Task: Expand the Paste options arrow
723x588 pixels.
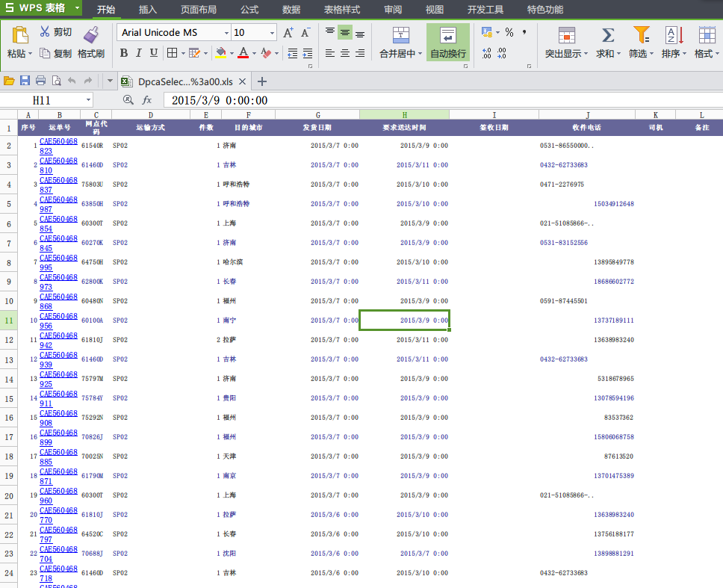Action: (x=31, y=54)
